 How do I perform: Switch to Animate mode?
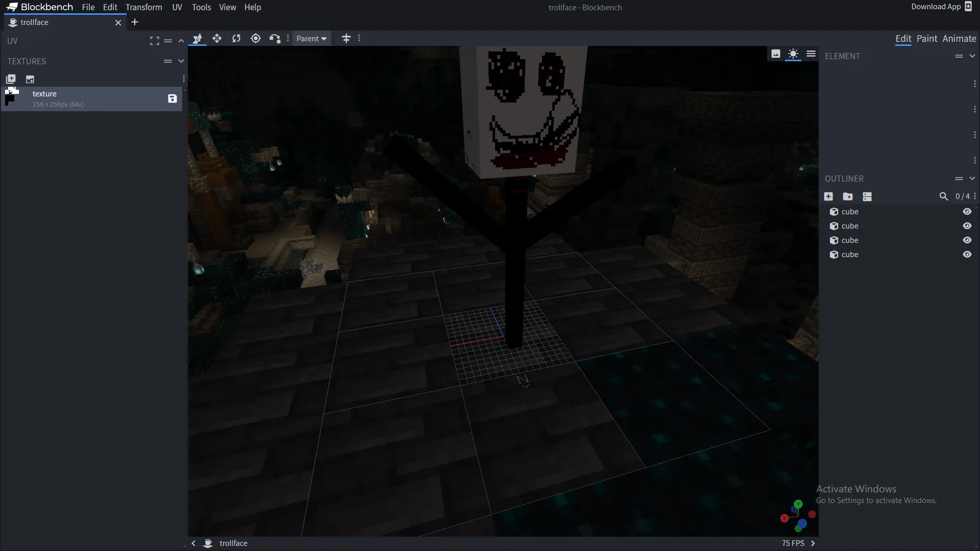[959, 39]
